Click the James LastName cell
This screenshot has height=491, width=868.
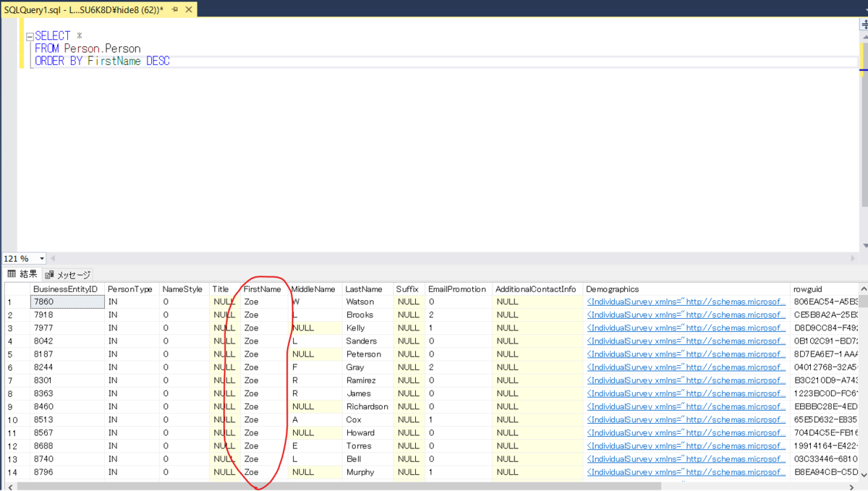[x=368, y=393]
